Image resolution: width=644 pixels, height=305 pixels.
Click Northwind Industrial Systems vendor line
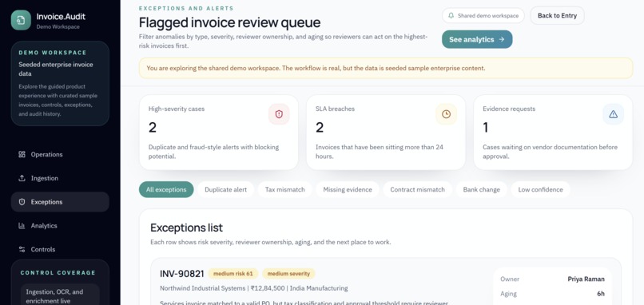[x=254, y=288]
